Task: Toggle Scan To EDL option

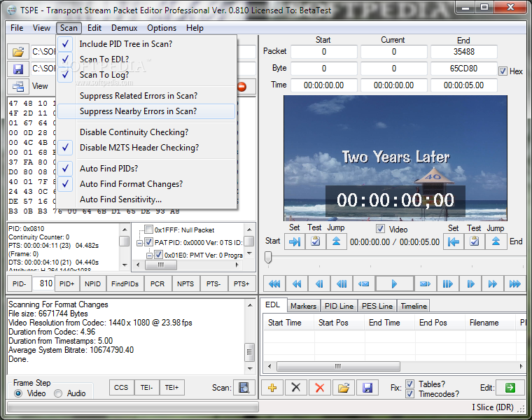Action: click(146, 59)
